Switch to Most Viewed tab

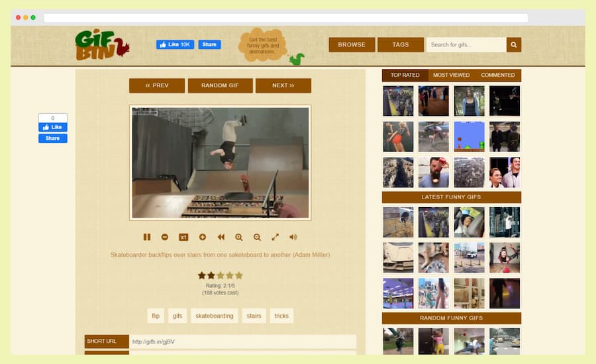click(451, 75)
